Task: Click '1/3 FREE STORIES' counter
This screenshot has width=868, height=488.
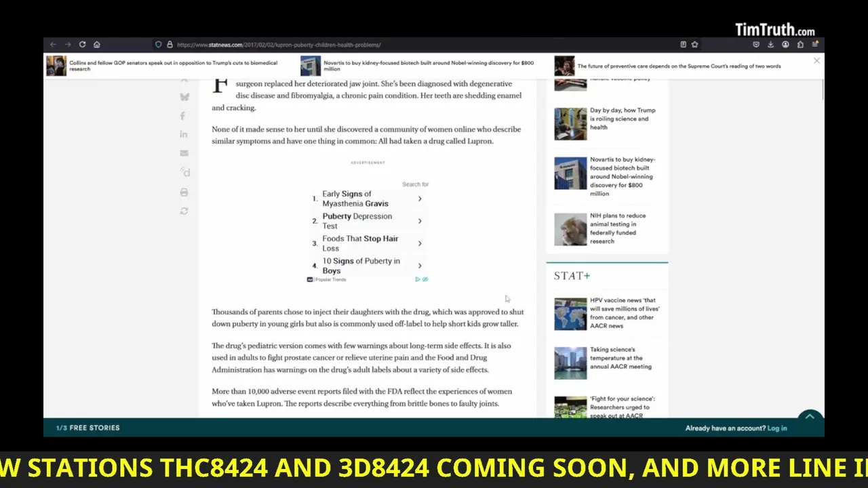Action: [87, 428]
